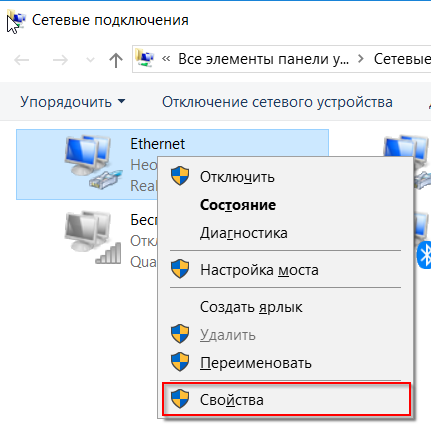The height and width of the screenshot is (437, 431).
Task: Go up one folder level arrow
Action: click(116, 60)
